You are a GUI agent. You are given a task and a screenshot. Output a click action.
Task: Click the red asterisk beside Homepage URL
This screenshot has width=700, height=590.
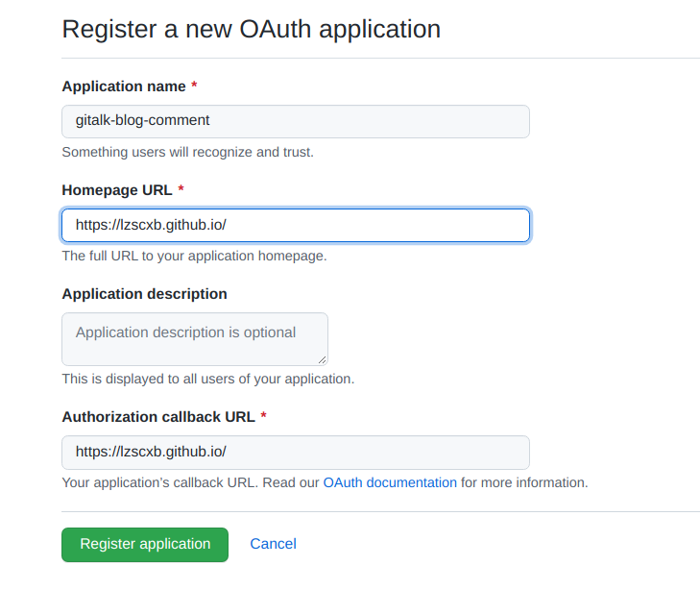[181, 190]
